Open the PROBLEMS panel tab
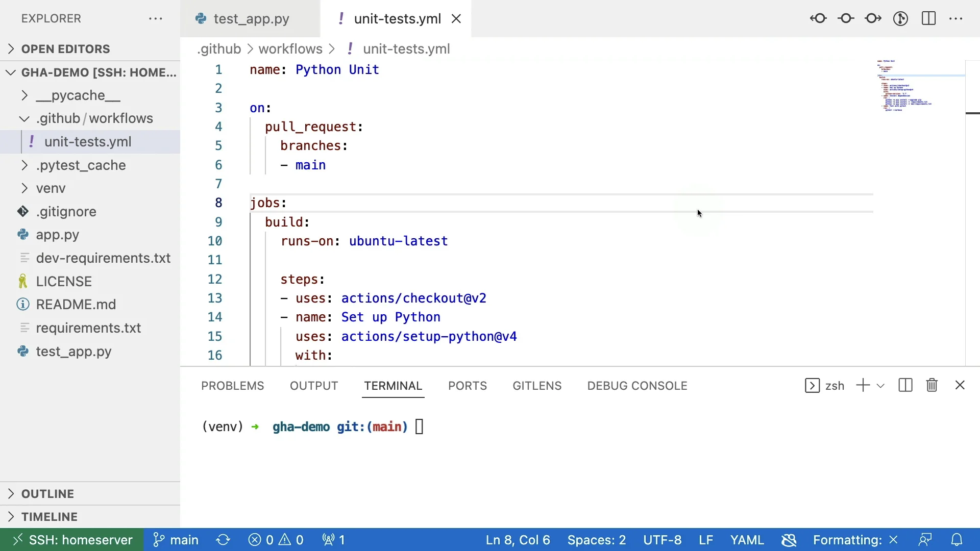The width and height of the screenshot is (980, 551). [232, 386]
